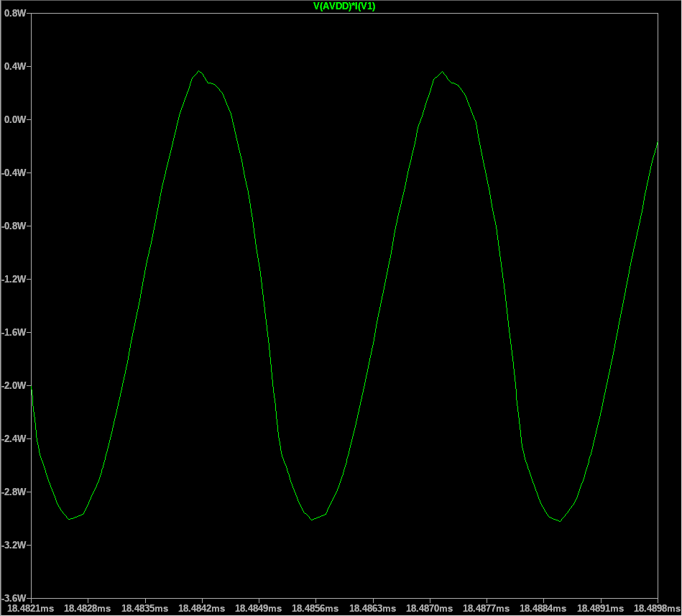The width and height of the screenshot is (682, 616).
Task: Click the -1.2W vertical axis label
Action: (14, 279)
